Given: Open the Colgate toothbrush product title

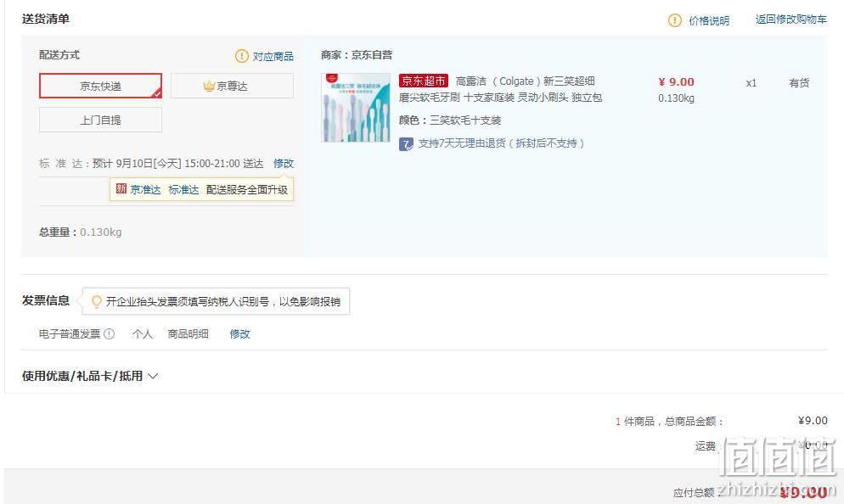Looking at the screenshot, I should (501, 89).
